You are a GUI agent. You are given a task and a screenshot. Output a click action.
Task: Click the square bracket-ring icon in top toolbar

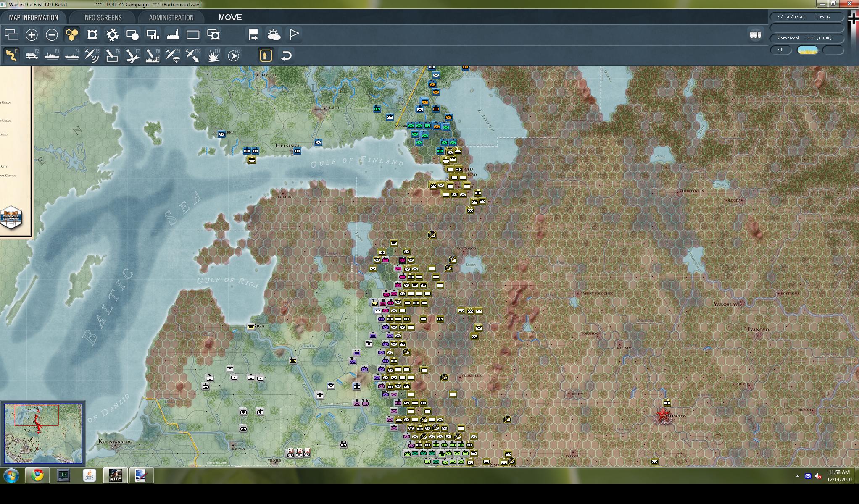point(92,34)
